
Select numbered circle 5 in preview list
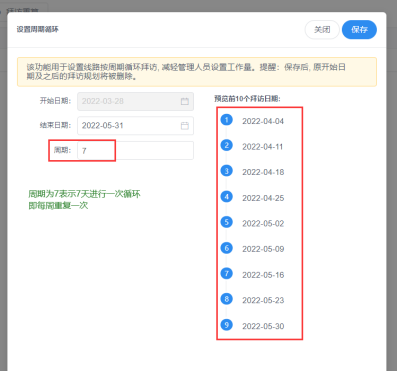pyautogui.click(x=227, y=222)
